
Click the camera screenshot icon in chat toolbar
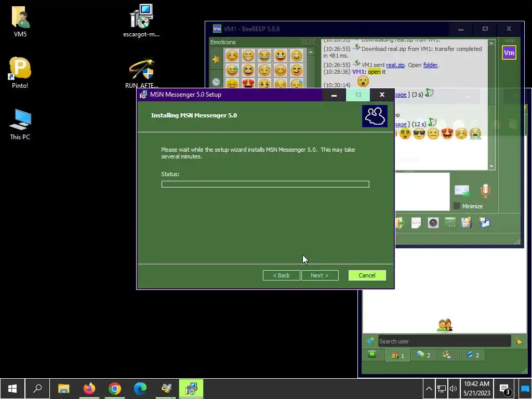click(433, 223)
